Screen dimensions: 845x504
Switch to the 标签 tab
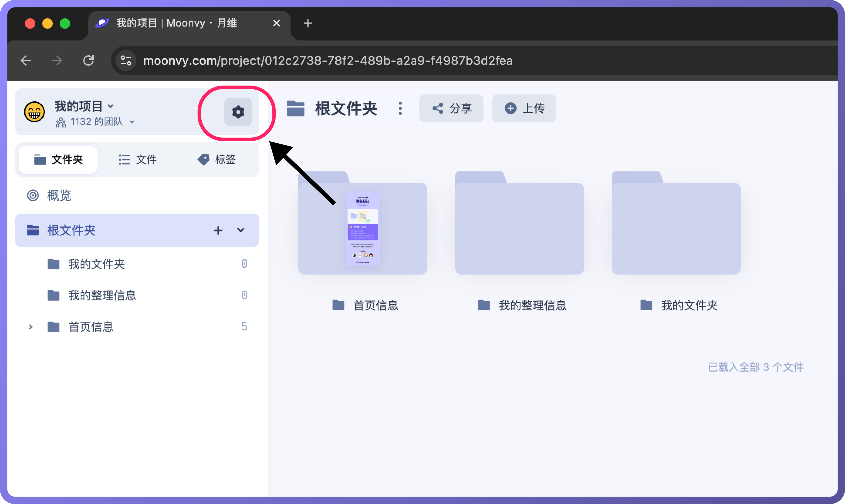(216, 160)
